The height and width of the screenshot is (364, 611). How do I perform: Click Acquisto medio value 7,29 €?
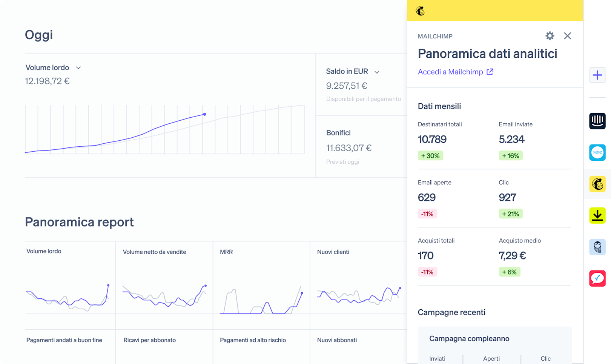click(x=512, y=256)
